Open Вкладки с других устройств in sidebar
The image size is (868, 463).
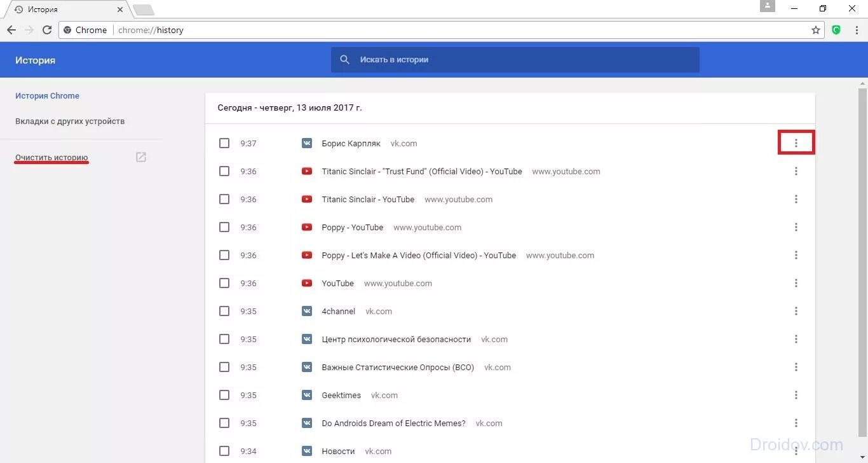[70, 121]
